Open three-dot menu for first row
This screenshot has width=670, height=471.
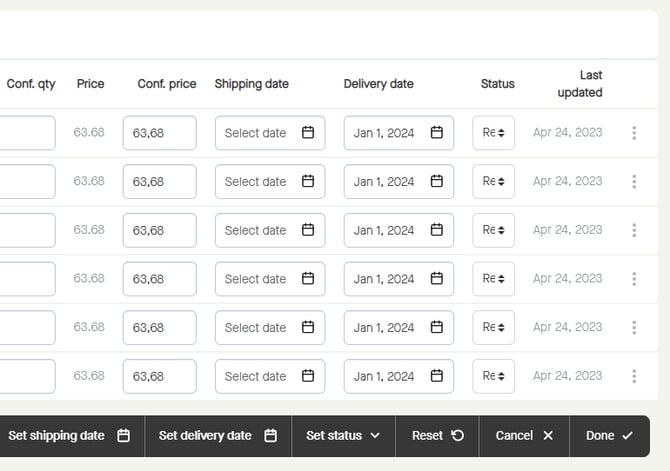point(634,133)
